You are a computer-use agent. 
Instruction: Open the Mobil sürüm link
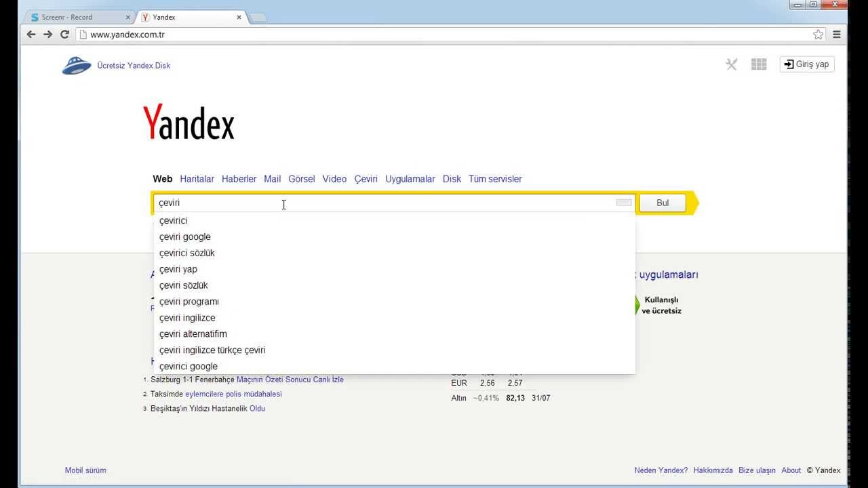click(x=85, y=470)
